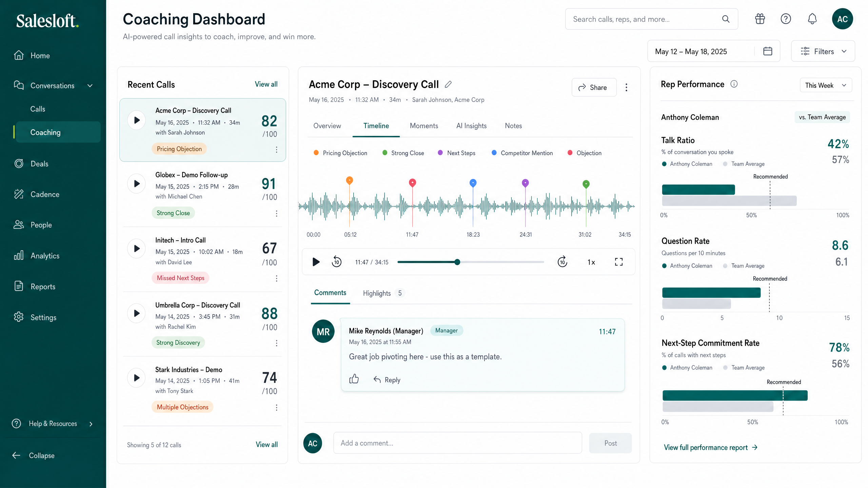Screen dimensions: 868x488
Task: Go to Analytics in sidebar
Action: pos(45,256)
